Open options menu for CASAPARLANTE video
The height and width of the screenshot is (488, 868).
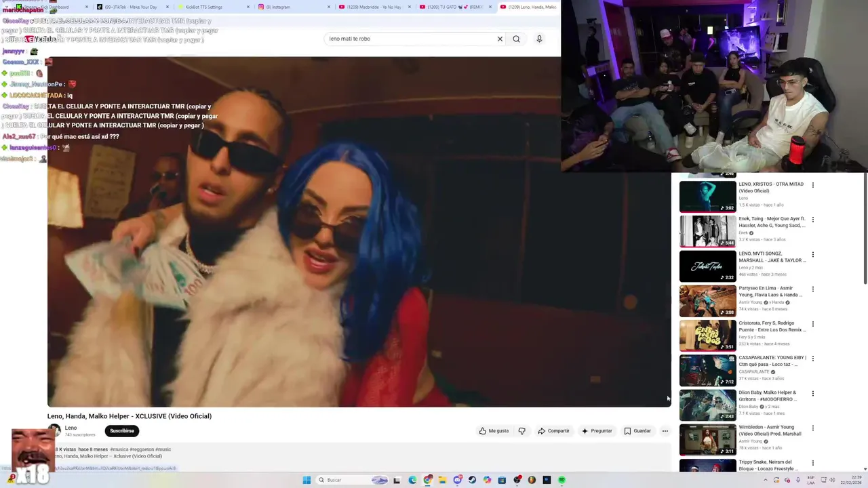click(x=812, y=359)
